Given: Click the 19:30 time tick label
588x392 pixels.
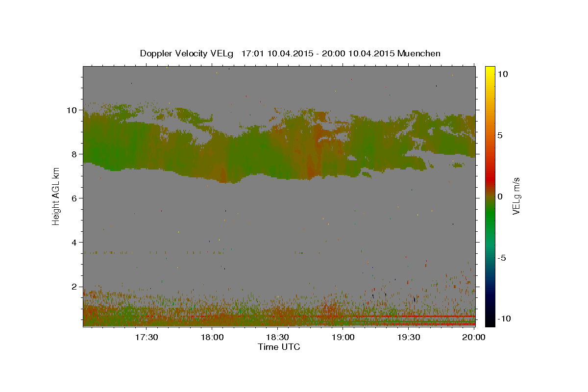Looking at the screenshot, I should [x=409, y=337].
